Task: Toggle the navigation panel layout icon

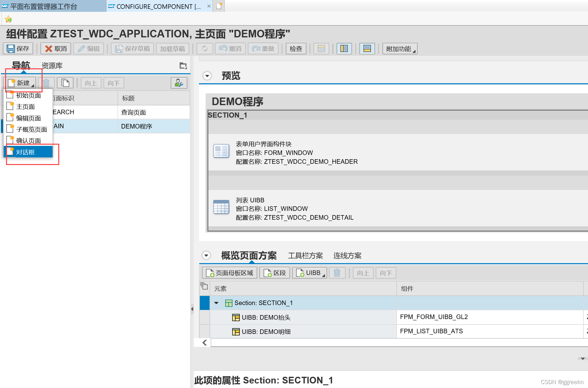Action: point(344,49)
